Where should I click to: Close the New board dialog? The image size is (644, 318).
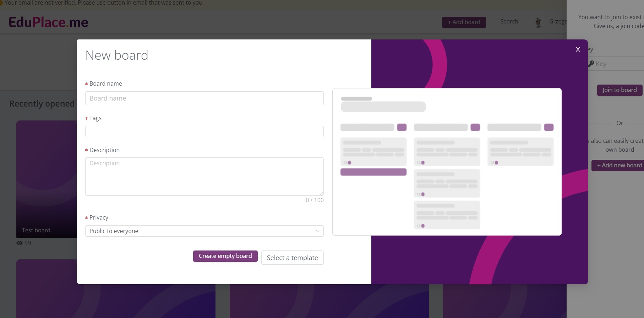[578, 49]
